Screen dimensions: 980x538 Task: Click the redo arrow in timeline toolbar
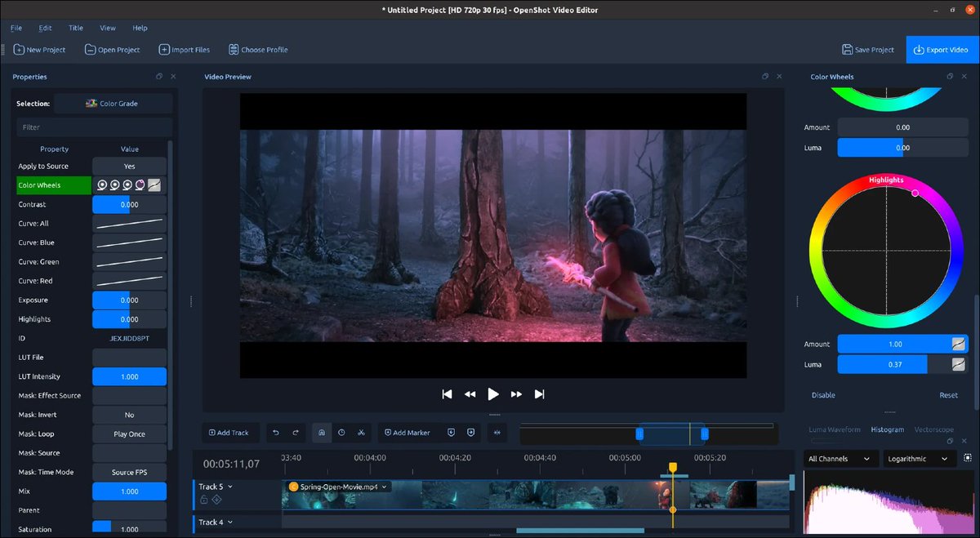[296, 433]
